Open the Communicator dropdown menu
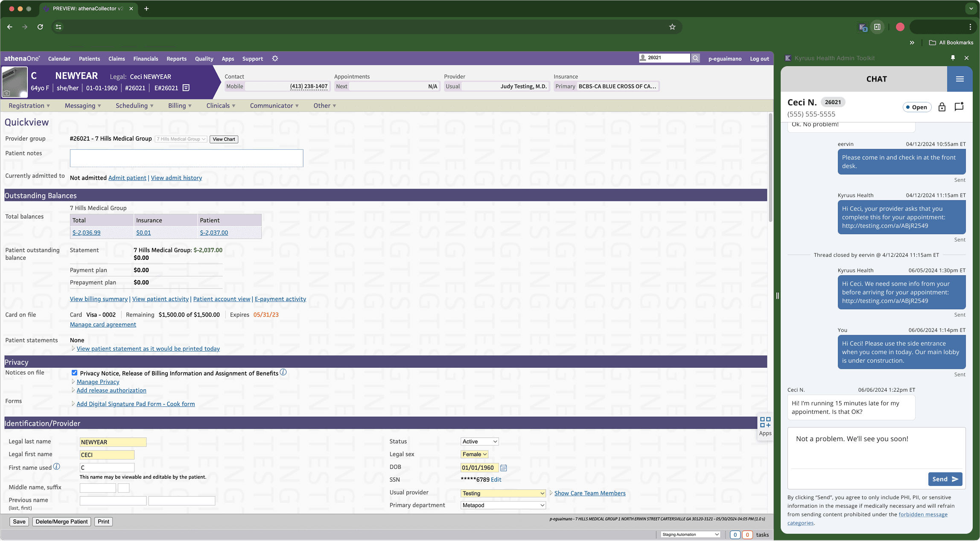 [274, 106]
